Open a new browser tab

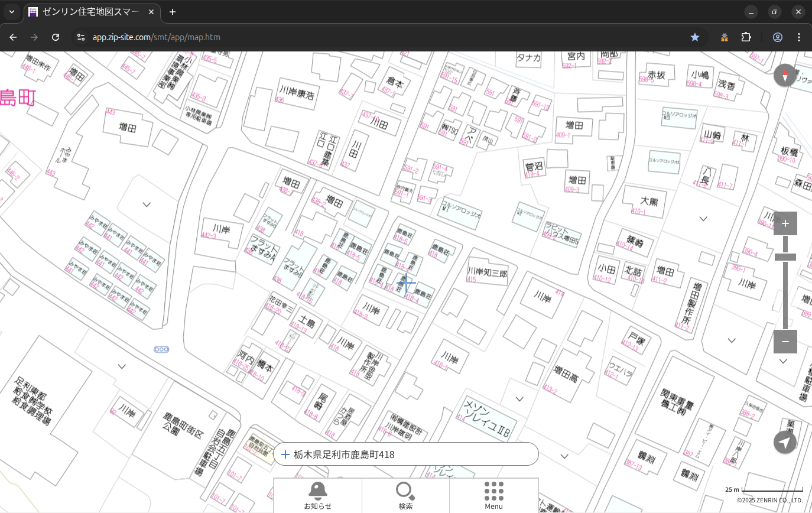coord(172,12)
